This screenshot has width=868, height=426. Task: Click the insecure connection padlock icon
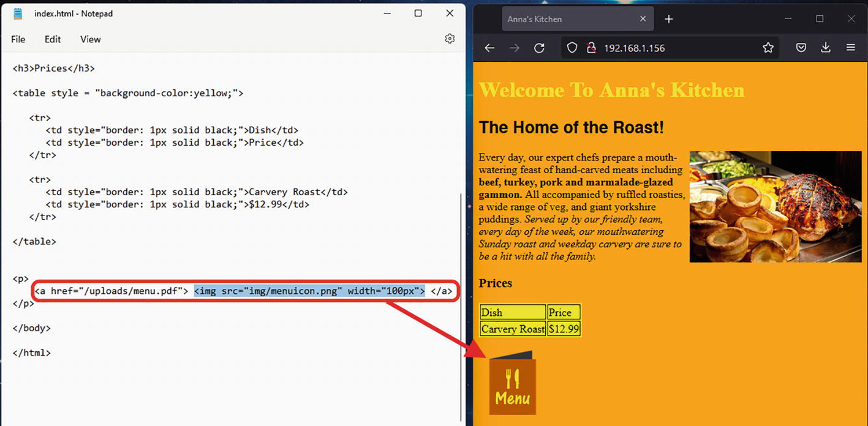(591, 48)
